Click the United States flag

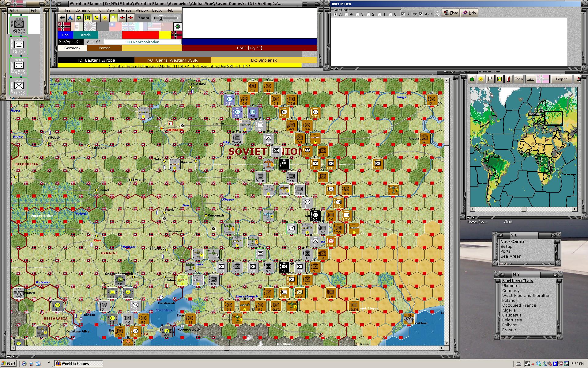pyautogui.click(x=154, y=27)
